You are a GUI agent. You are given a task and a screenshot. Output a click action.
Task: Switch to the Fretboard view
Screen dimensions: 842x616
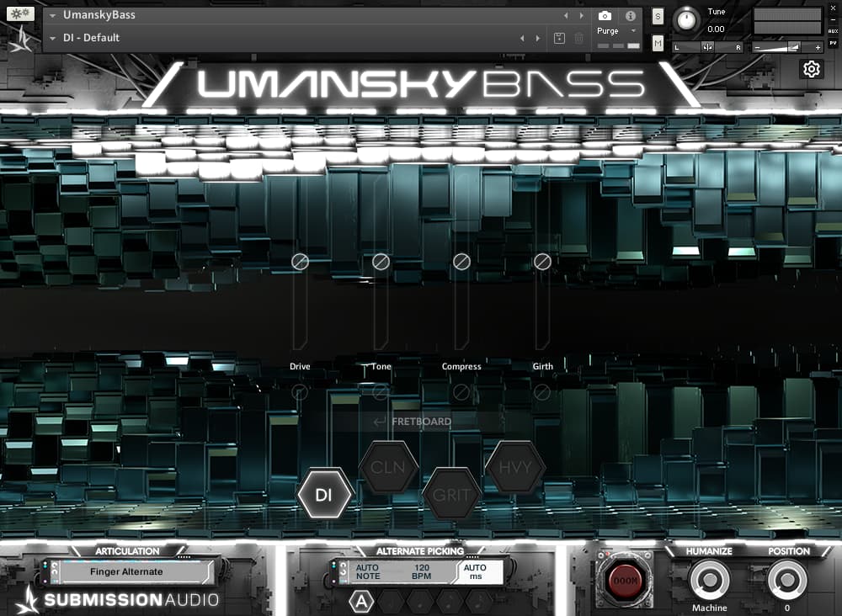click(x=414, y=421)
